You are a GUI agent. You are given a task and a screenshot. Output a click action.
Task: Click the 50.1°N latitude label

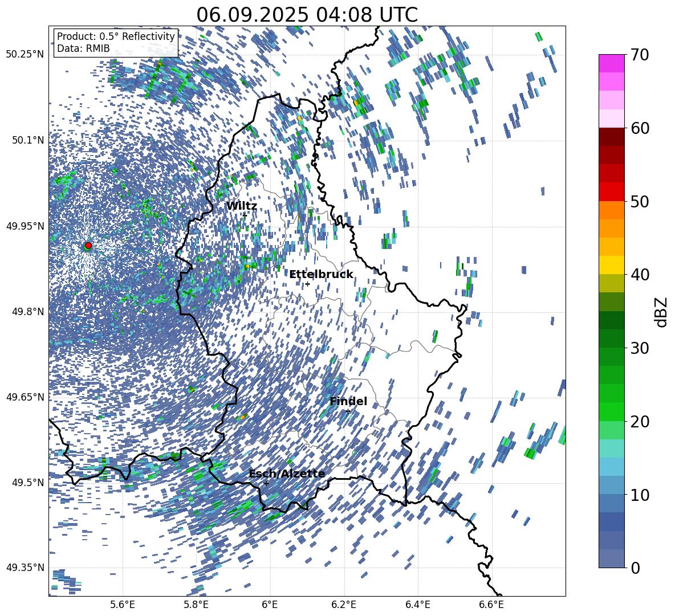point(28,140)
